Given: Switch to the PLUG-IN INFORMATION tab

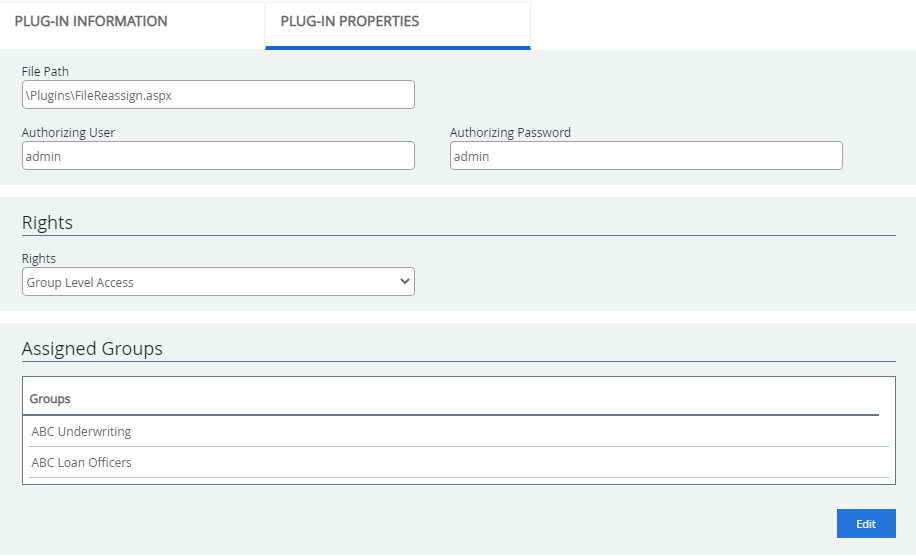Looking at the screenshot, I should (x=91, y=22).
